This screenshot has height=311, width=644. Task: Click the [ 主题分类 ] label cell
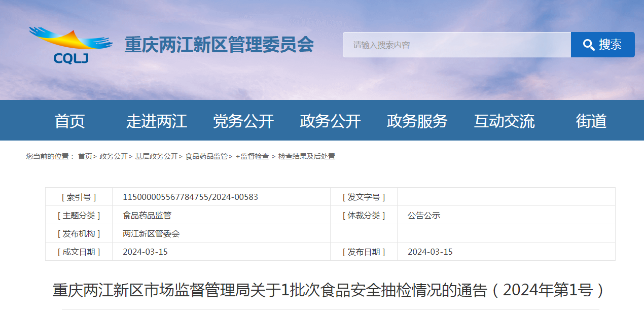[79, 215]
